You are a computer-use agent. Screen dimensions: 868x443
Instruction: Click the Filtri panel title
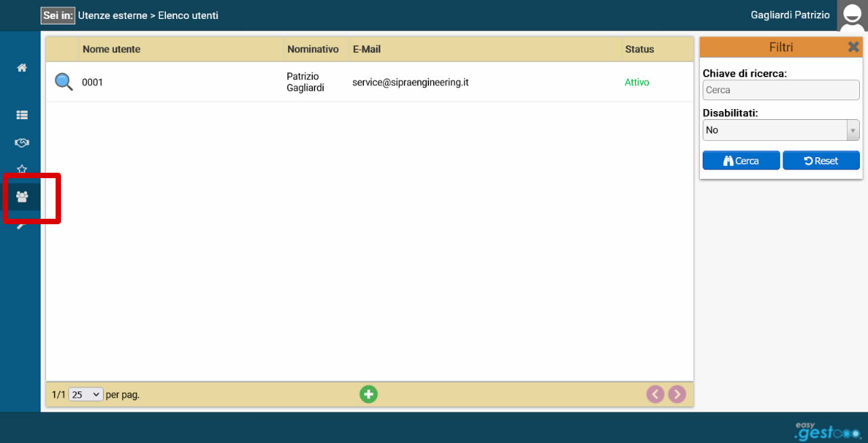[781, 47]
